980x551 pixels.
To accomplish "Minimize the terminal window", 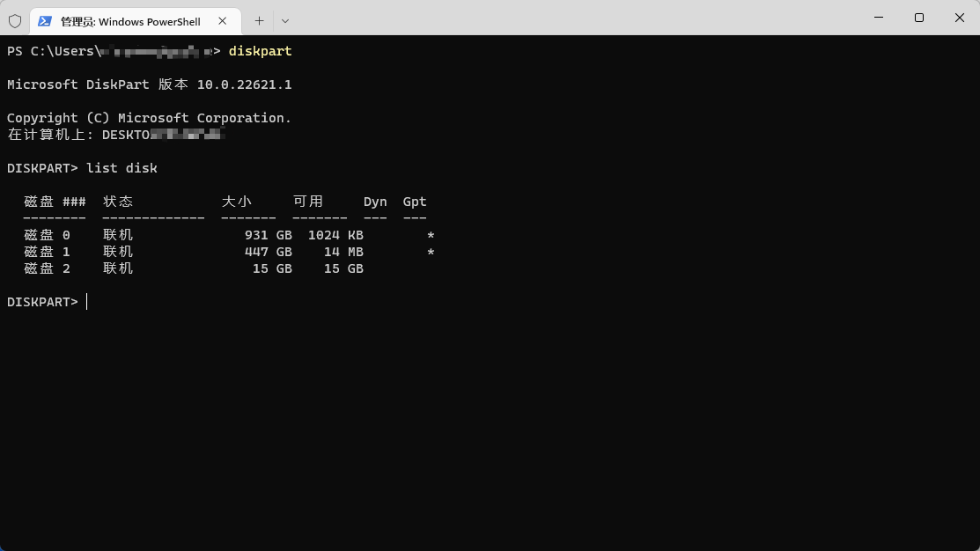I will pos(879,18).
